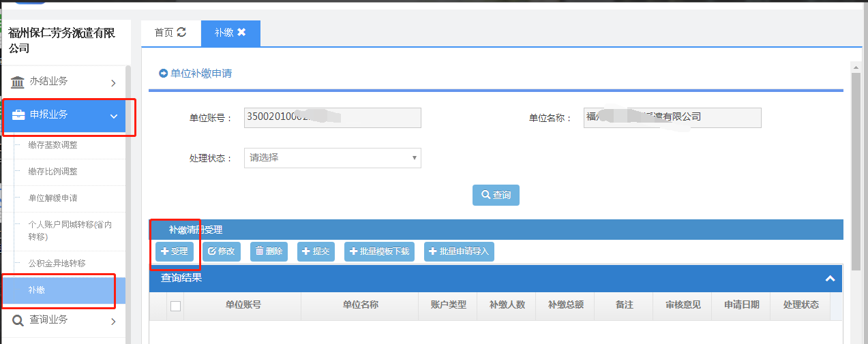
Task: Open the 处理状态 dropdown
Action: 333,158
